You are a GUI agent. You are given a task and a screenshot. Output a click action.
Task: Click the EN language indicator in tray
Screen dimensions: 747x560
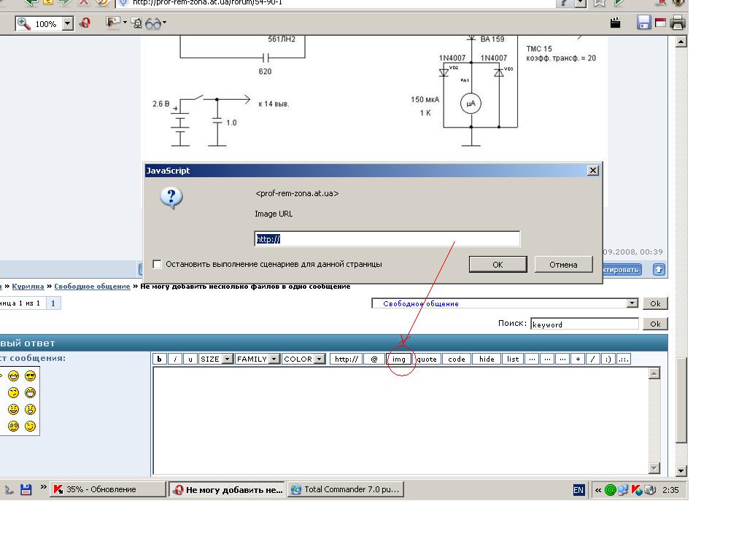578,490
